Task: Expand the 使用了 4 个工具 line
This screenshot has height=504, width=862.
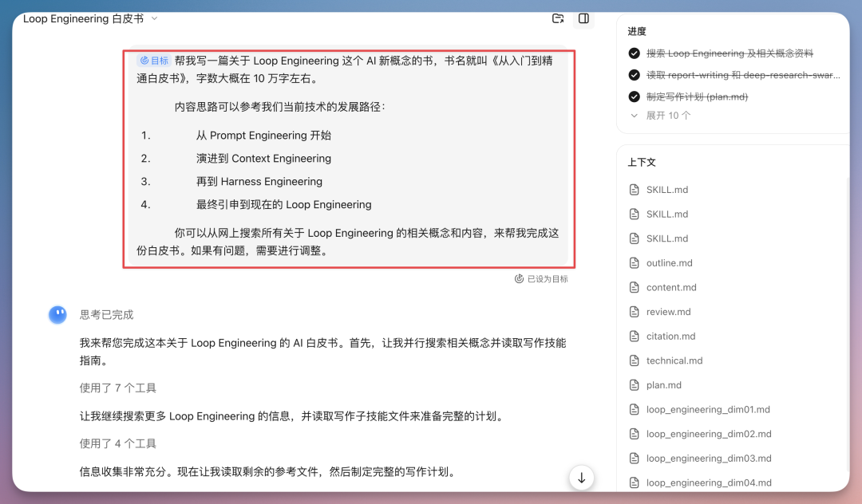Action: (x=117, y=443)
